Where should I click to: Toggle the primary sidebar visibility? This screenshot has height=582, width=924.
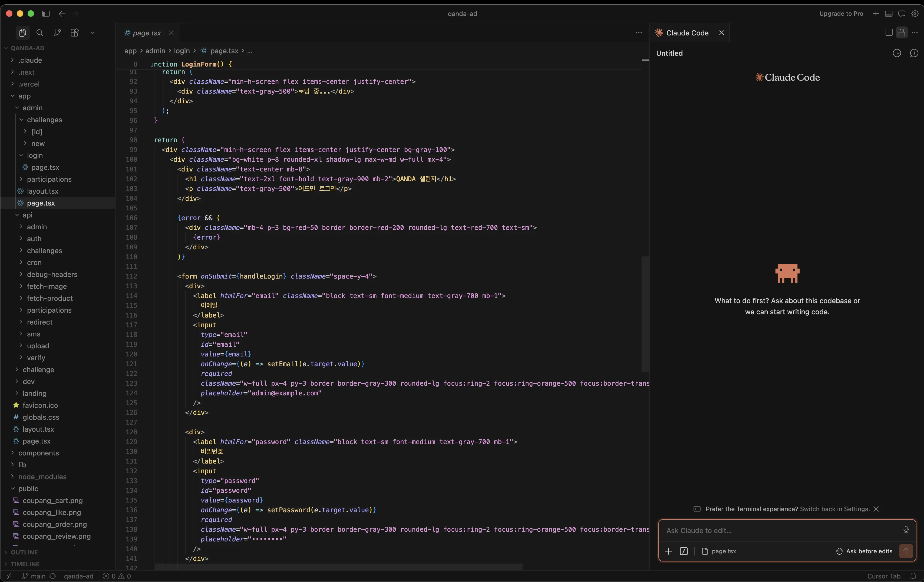point(46,14)
